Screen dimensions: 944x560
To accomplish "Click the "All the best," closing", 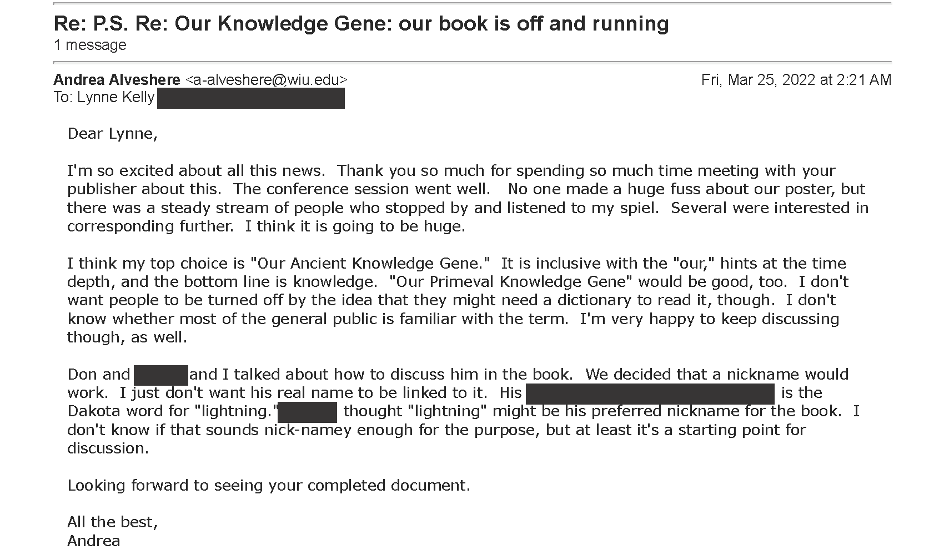I will click(113, 522).
